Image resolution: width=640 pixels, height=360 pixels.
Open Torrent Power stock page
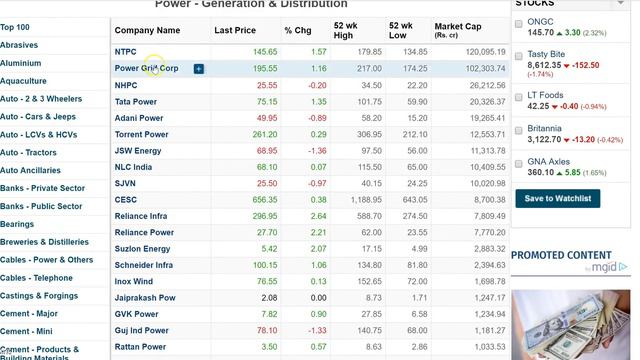click(x=141, y=134)
